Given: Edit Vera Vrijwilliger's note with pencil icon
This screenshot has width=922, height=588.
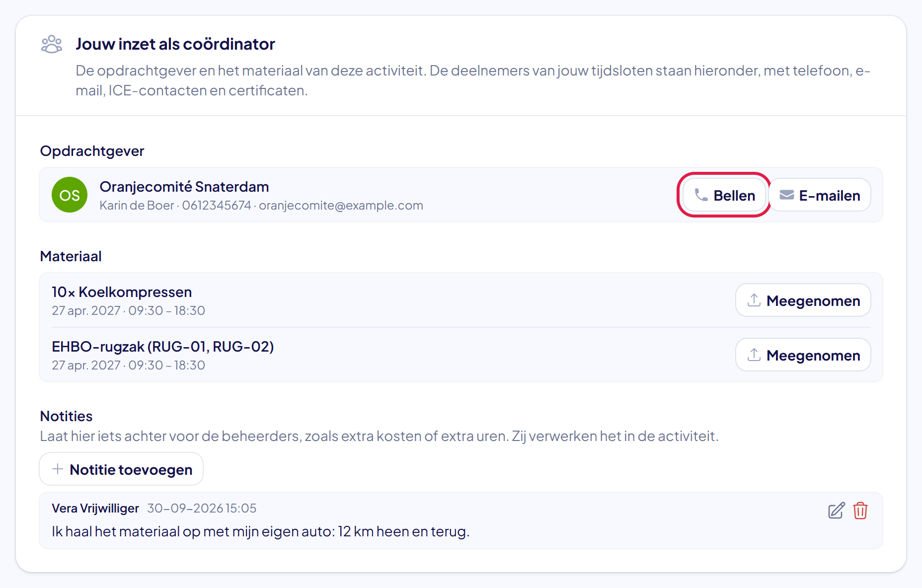Looking at the screenshot, I should coord(837,511).
